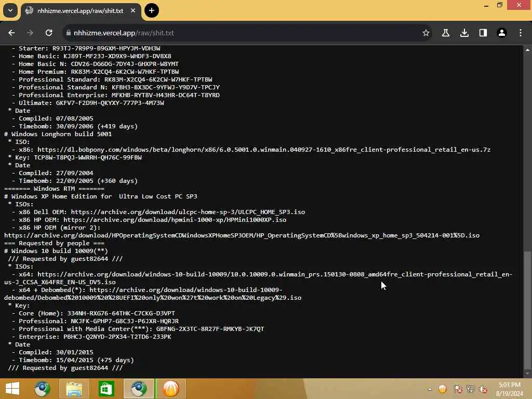532x399 pixels.
Task: Open the profile avatar menu
Action: point(502,33)
